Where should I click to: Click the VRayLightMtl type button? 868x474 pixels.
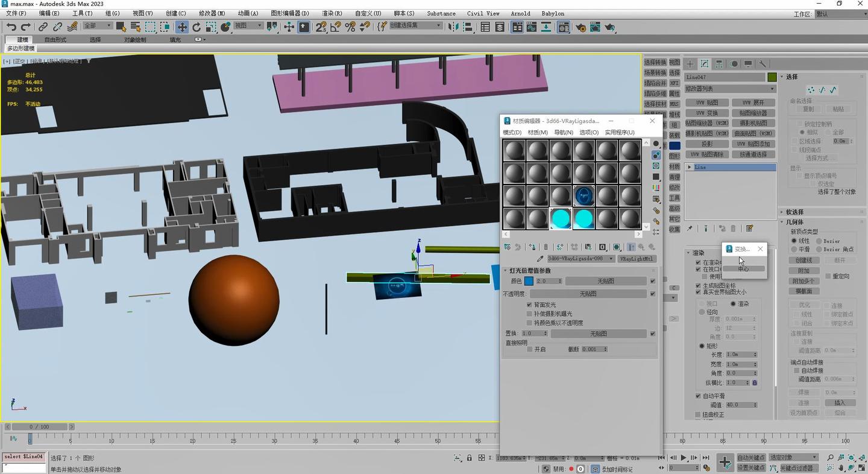click(637, 259)
